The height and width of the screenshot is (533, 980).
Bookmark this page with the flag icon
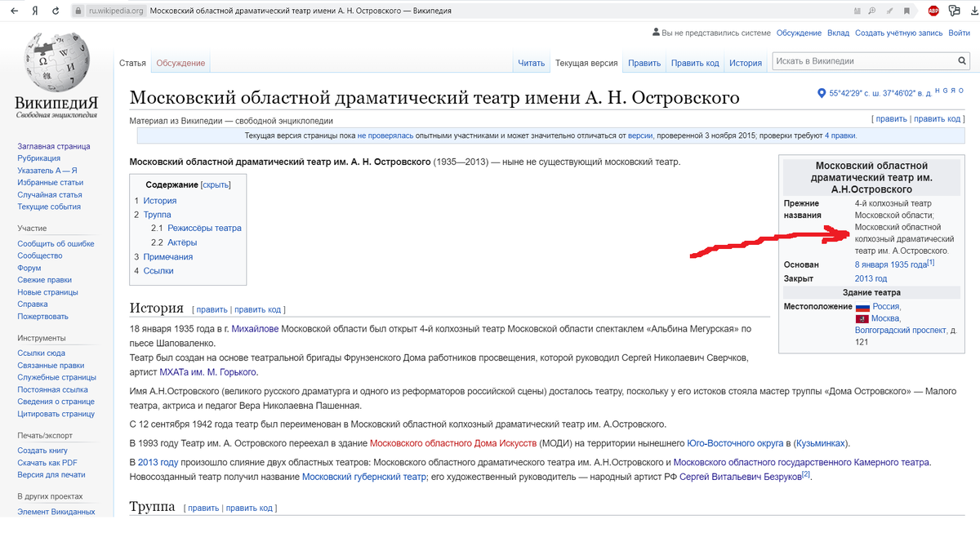tap(906, 11)
